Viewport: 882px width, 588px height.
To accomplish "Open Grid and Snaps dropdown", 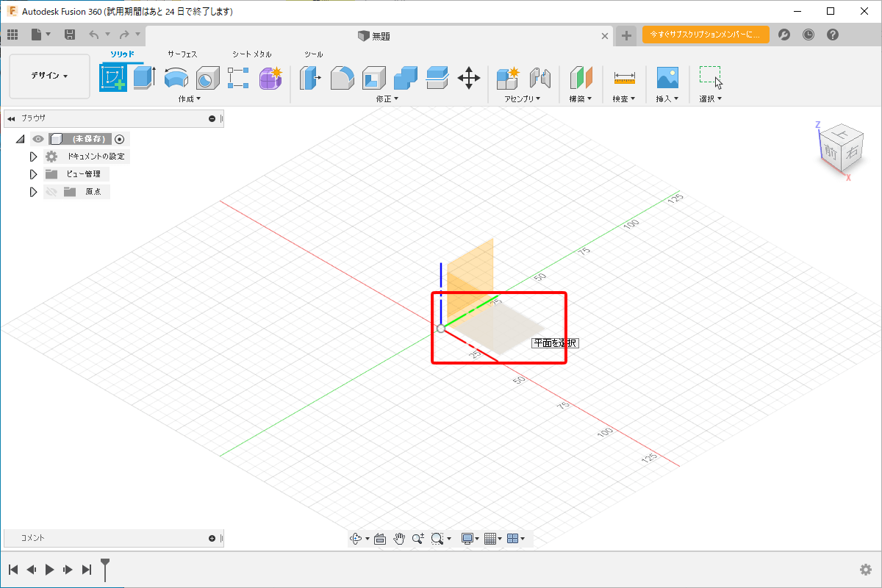I will [493, 539].
